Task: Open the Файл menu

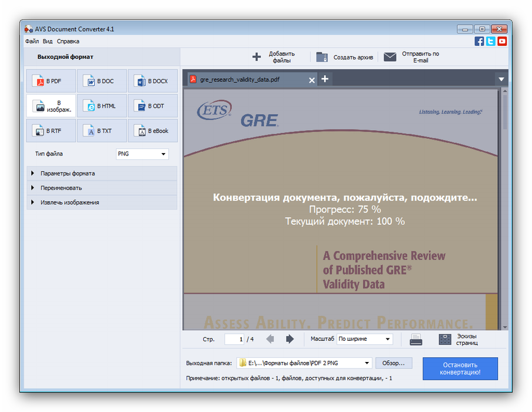Action: click(x=32, y=41)
